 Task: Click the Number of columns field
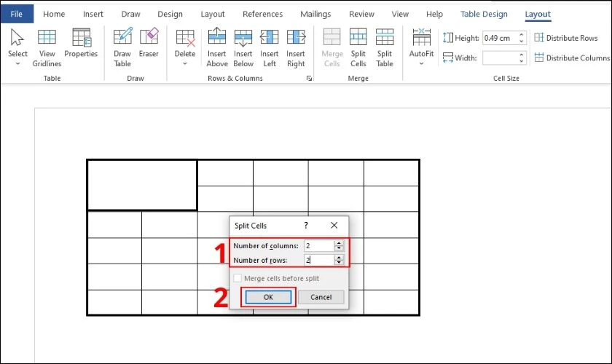click(319, 246)
